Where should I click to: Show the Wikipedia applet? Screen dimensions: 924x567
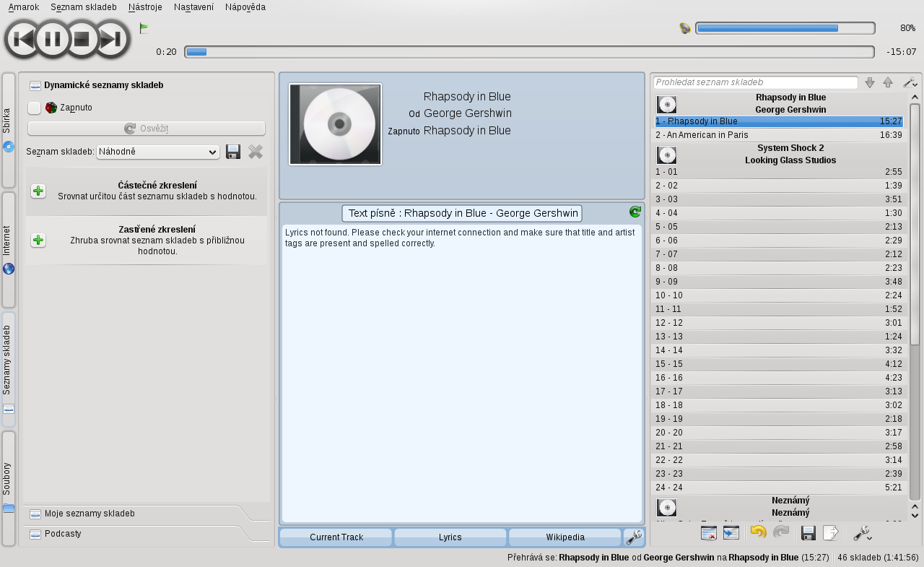pyautogui.click(x=565, y=537)
